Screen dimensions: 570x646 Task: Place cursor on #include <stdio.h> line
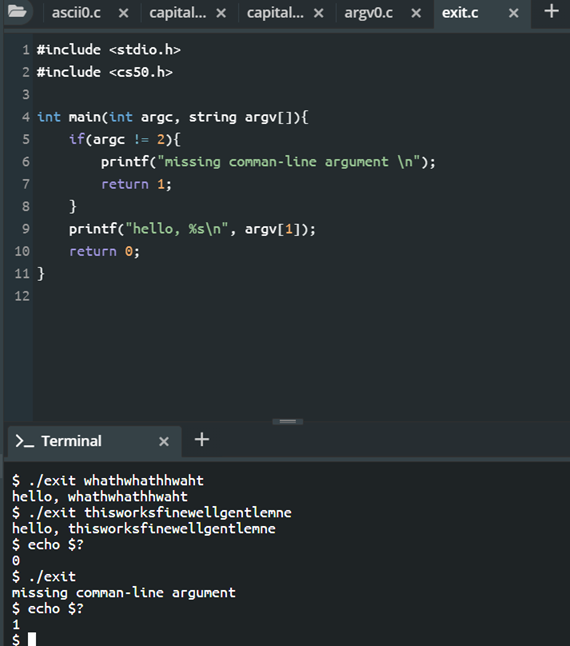109,50
